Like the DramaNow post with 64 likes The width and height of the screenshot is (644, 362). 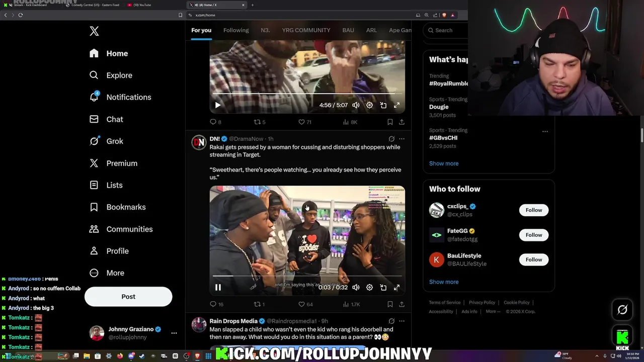tap(305, 304)
